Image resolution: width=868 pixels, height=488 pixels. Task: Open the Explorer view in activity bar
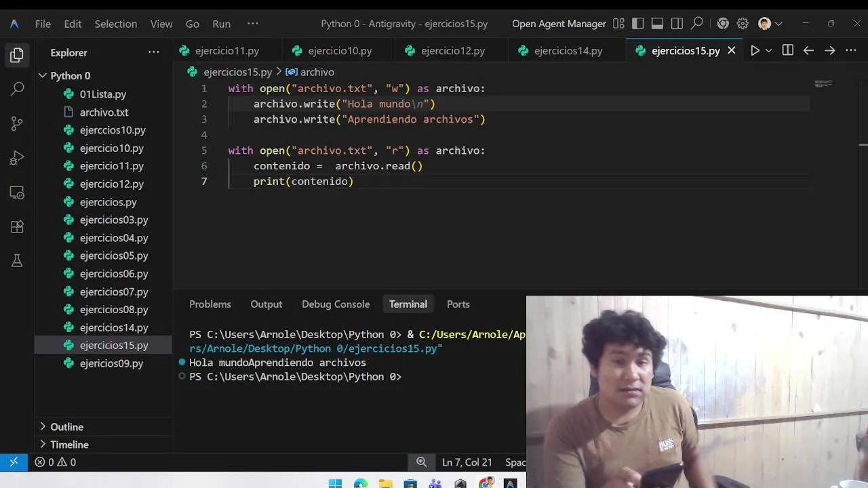coord(17,54)
